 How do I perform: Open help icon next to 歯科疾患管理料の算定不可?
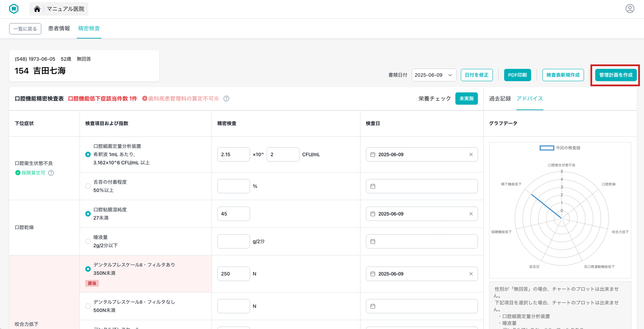point(226,99)
